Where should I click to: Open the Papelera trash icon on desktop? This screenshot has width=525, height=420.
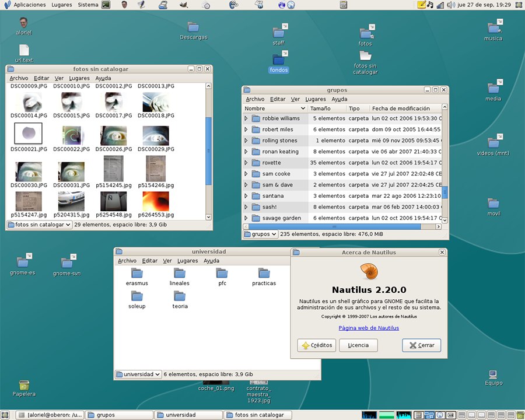point(24,386)
